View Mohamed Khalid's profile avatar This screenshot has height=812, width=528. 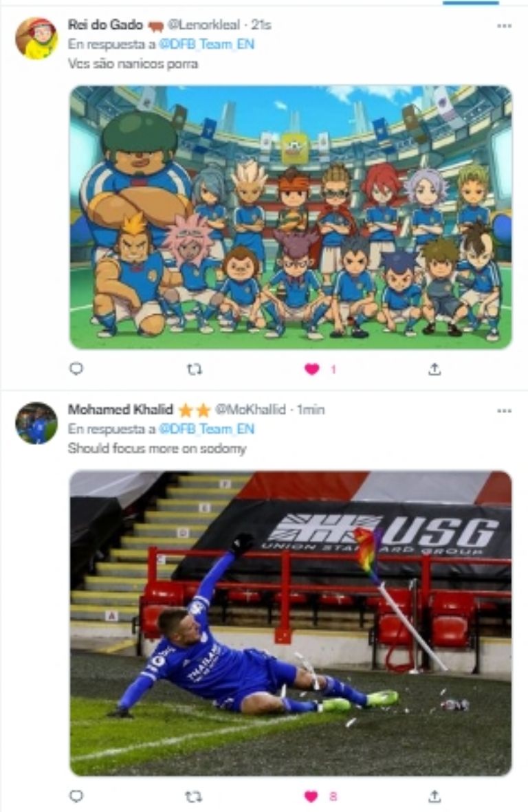tap(36, 423)
